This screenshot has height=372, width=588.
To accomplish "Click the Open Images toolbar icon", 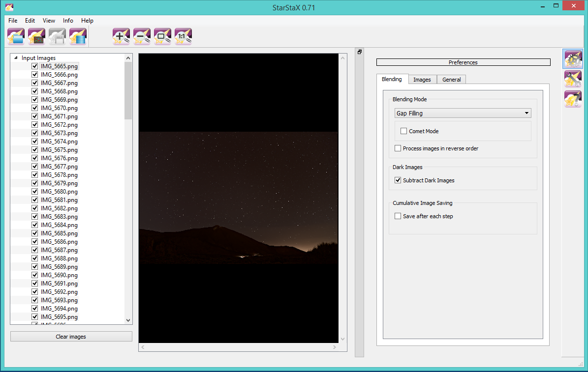I will [16, 37].
